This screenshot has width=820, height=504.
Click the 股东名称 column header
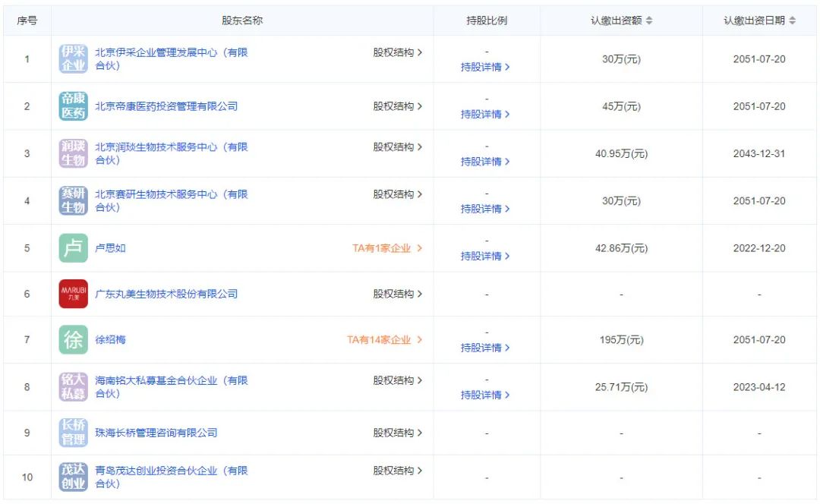242,20
